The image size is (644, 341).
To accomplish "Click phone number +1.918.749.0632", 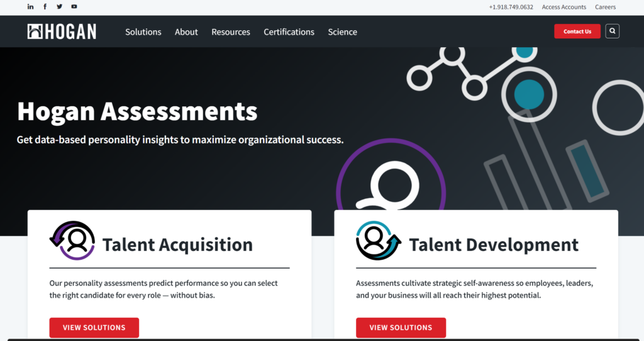I will pos(511,7).
